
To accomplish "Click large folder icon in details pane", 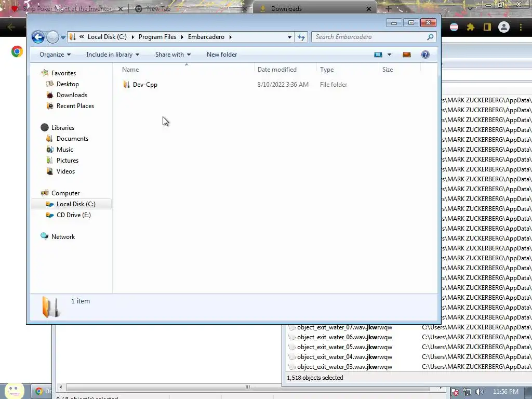I will click(50, 307).
